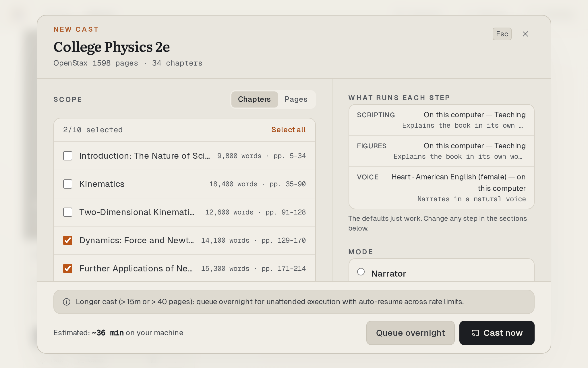Click the Select all link
Viewport: 588px width, 368px height.
pos(289,130)
